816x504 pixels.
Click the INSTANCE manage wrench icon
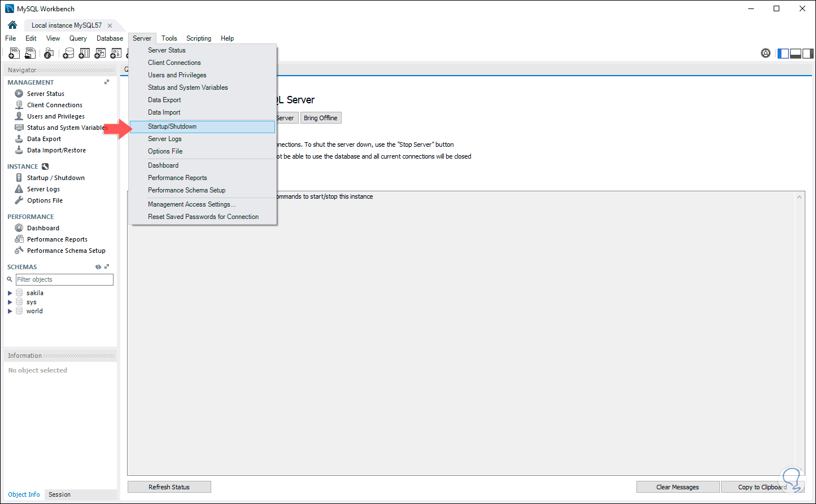pos(45,166)
